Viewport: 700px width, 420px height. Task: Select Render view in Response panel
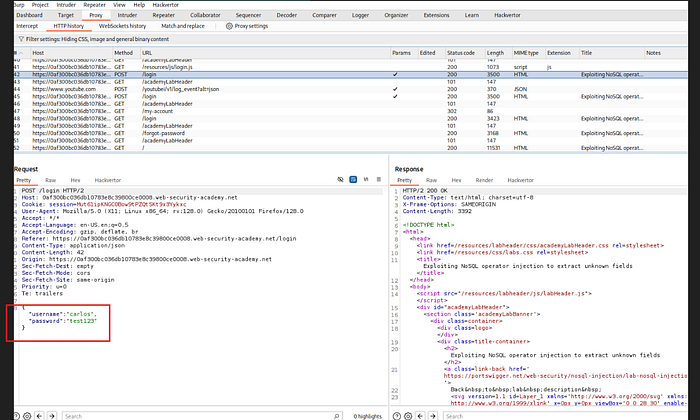click(x=484, y=180)
